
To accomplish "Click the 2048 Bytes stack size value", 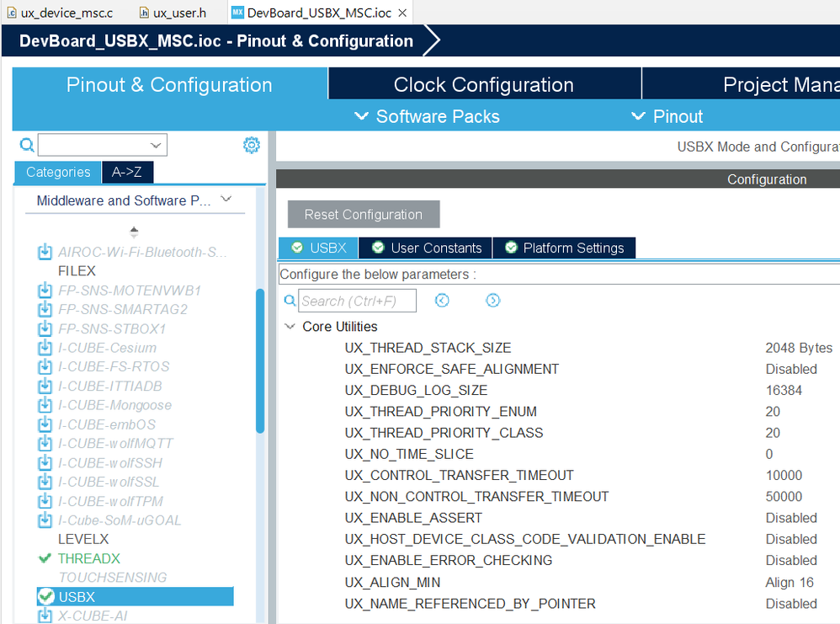I will [799, 348].
